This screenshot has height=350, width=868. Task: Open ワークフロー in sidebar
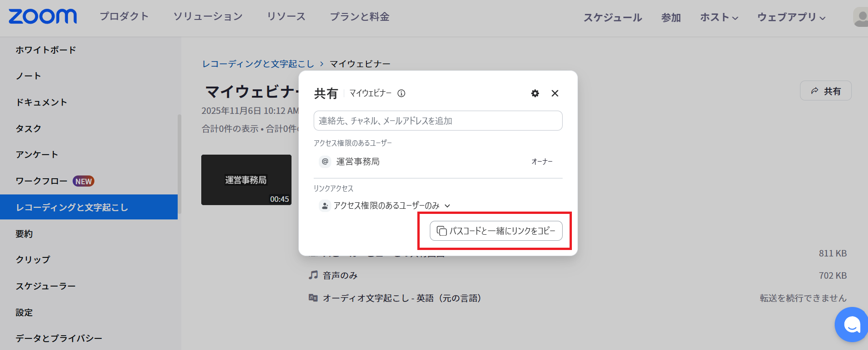coord(42,181)
